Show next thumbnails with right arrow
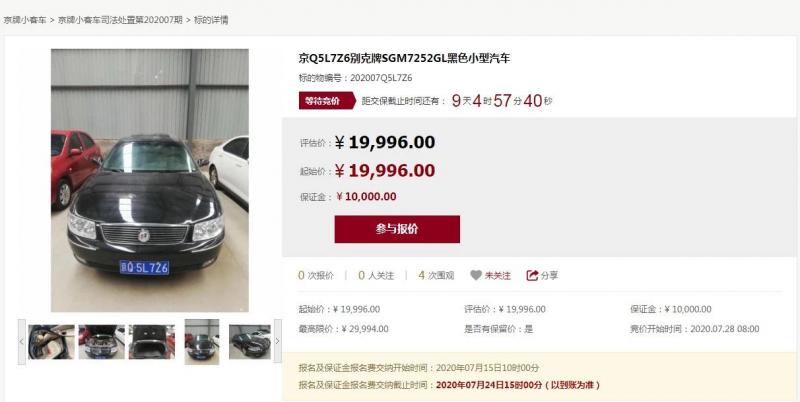The height and width of the screenshot is (402, 800). point(278,341)
